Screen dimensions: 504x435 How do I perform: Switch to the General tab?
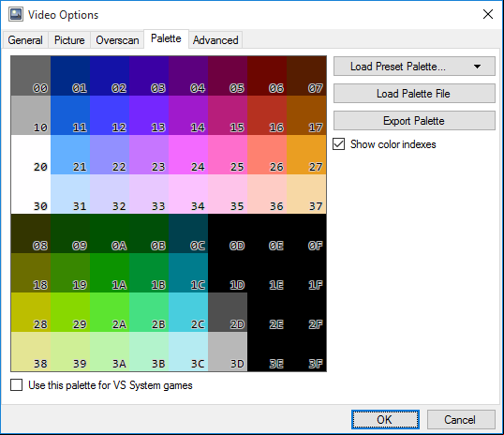(25, 40)
